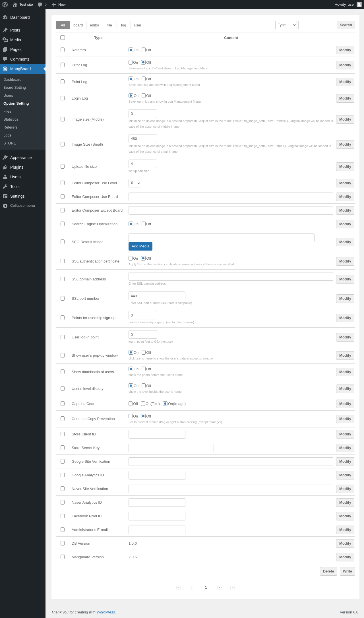
Task: Open the Type search dropdown
Action: pos(286,25)
